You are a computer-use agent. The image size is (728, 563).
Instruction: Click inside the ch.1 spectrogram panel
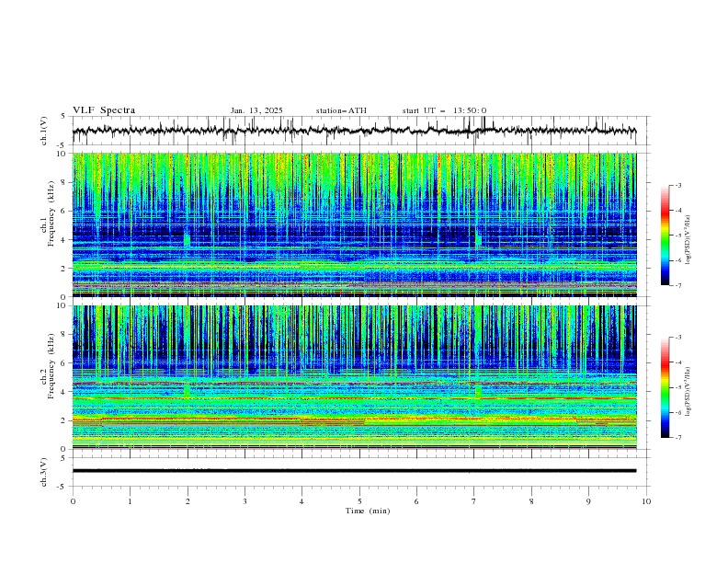point(355,224)
